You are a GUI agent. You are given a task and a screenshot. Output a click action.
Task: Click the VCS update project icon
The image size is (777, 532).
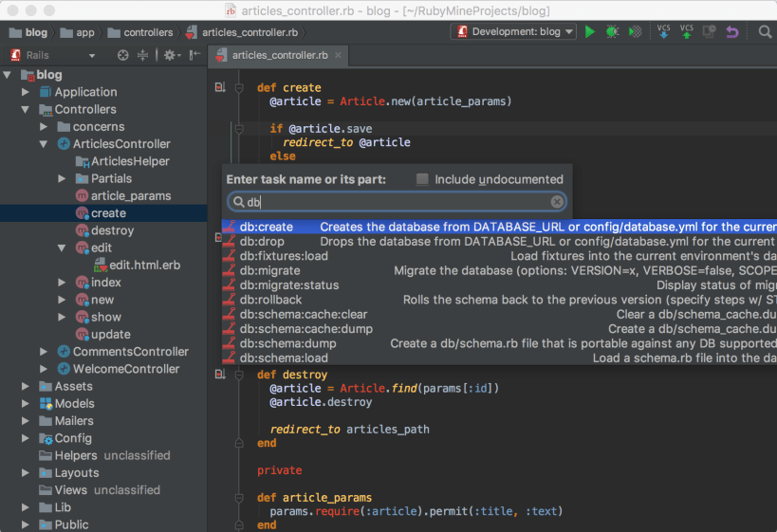click(664, 31)
